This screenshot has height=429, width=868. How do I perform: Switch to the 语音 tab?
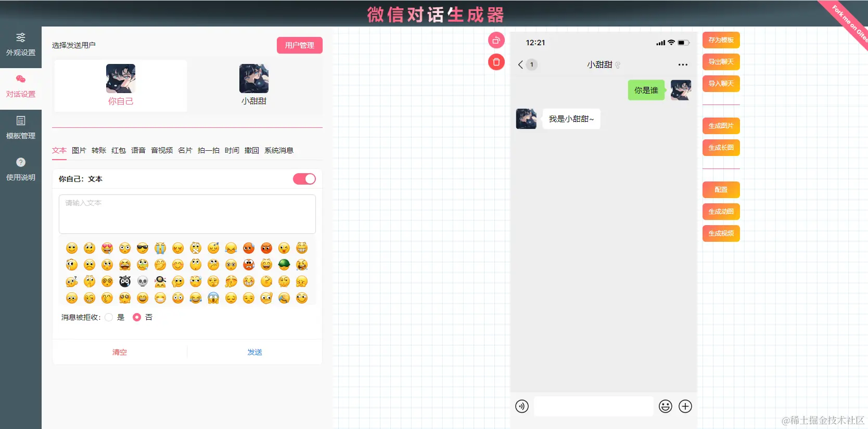pos(138,150)
